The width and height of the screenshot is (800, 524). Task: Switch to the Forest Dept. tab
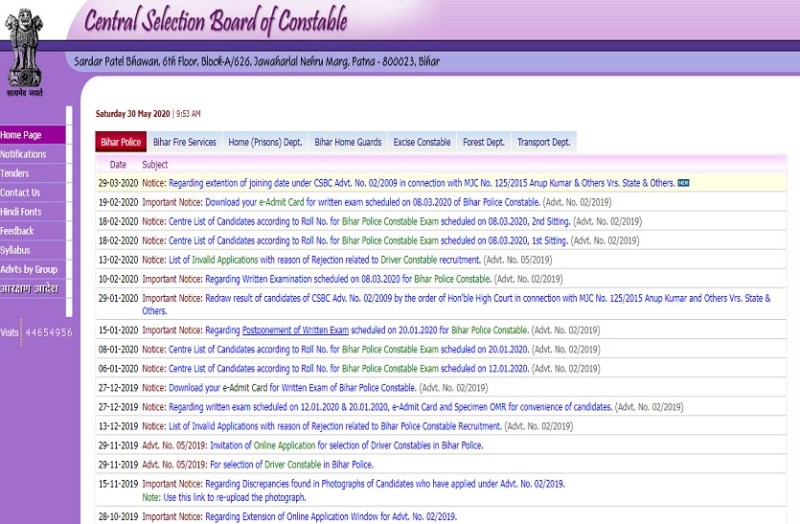[x=484, y=142]
